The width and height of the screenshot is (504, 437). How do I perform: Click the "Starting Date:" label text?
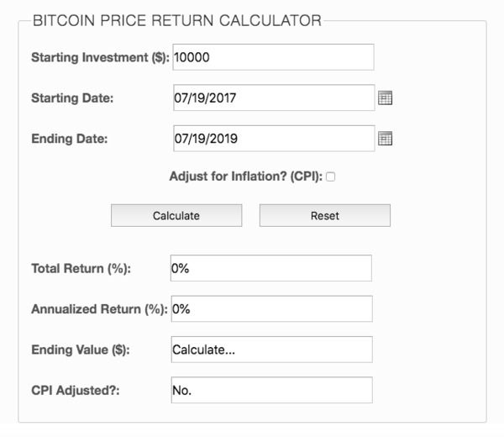click(72, 98)
